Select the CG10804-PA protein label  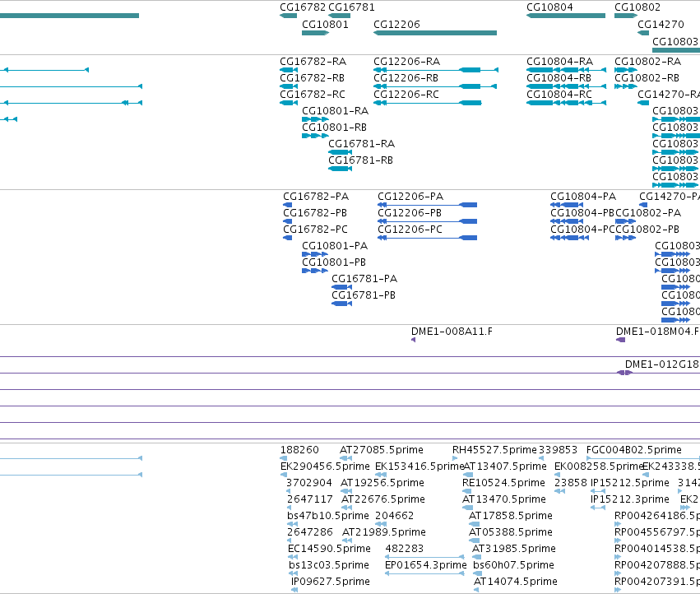(x=583, y=197)
